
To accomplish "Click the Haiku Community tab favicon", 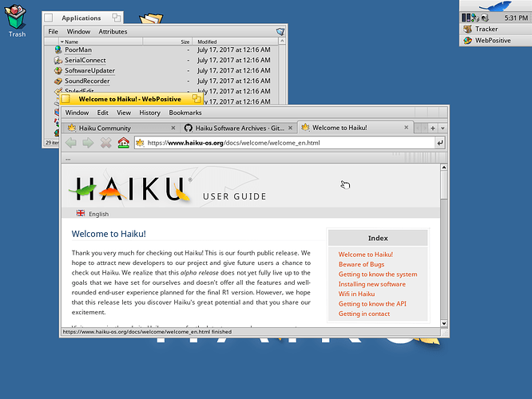I will [x=71, y=128].
